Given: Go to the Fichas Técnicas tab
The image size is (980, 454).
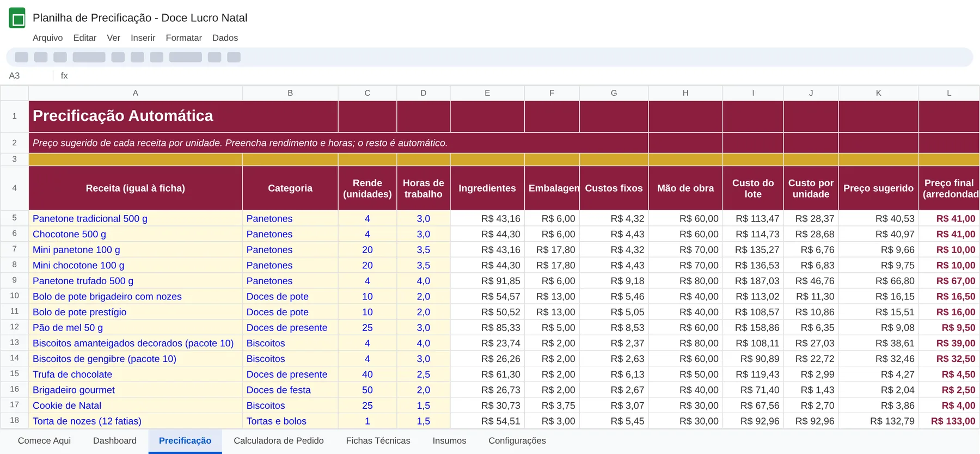Looking at the screenshot, I should [x=378, y=441].
